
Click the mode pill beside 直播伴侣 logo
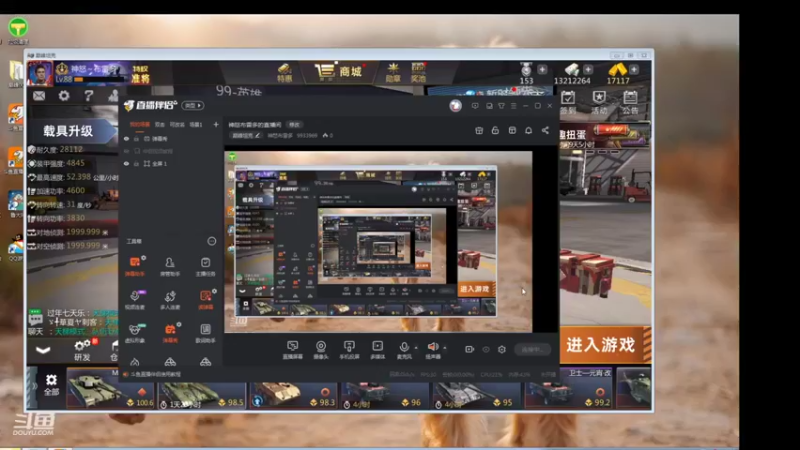pos(193,105)
